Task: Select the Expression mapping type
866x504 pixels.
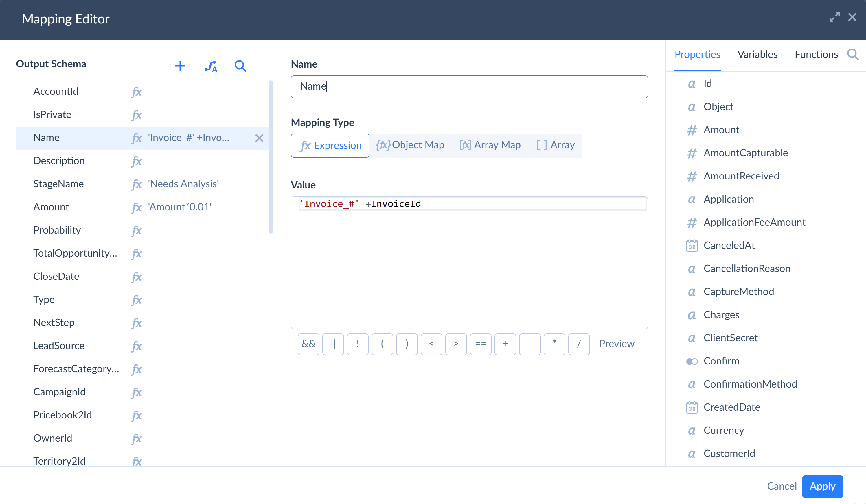Action: [330, 146]
